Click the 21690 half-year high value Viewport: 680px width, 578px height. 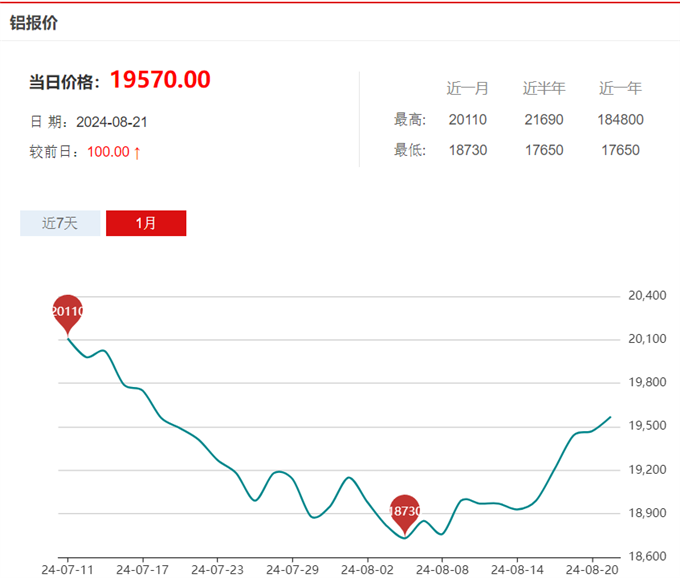[543, 120]
